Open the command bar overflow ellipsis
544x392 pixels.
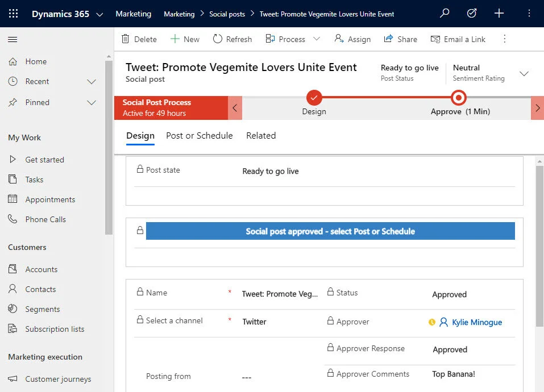click(x=504, y=39)
